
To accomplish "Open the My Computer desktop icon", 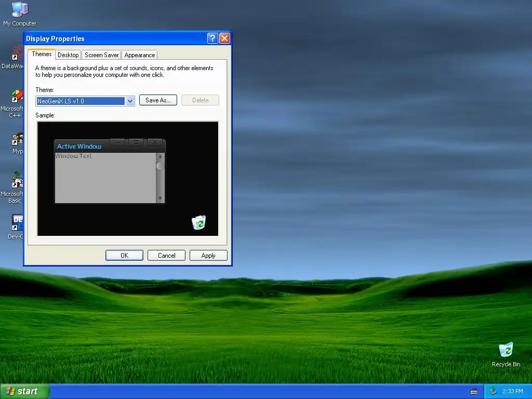I will point(19,14).
